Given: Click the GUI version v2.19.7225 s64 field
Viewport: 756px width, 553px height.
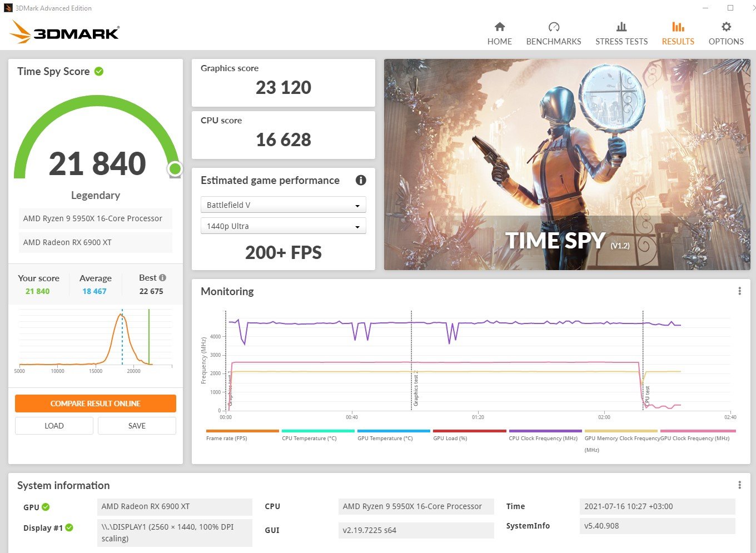Looking at the screenshot, I should click(416, 530).
